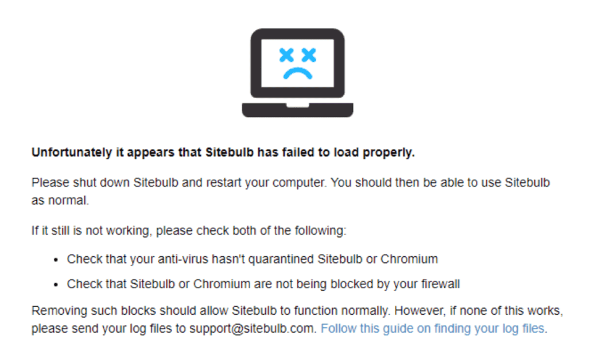Click the left X eye on laptop screen
The height and width of the screenshot is (364, 598).
click(x=286, y=55)
